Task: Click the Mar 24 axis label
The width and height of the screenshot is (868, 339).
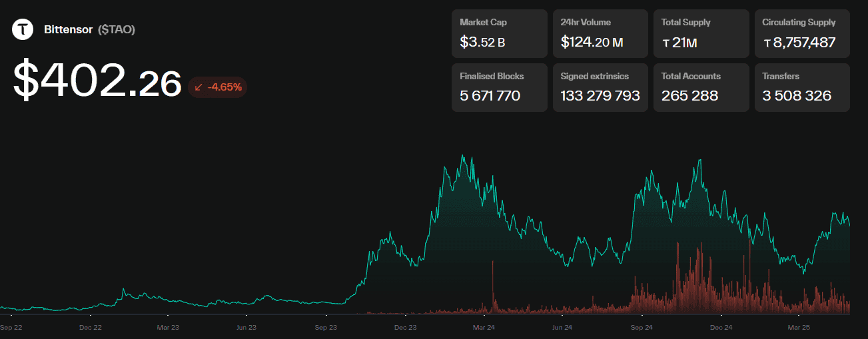Action: [x=484, y=328]
